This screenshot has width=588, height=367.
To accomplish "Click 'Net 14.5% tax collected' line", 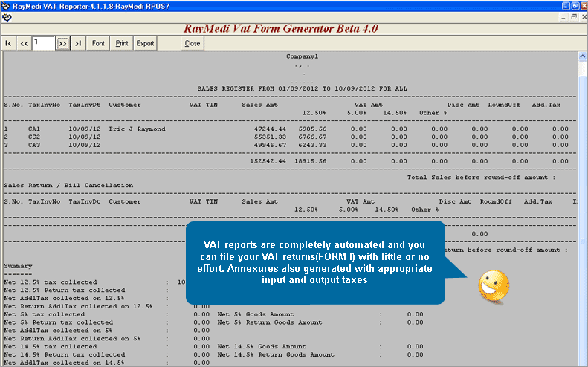I will tap(51, 347).
